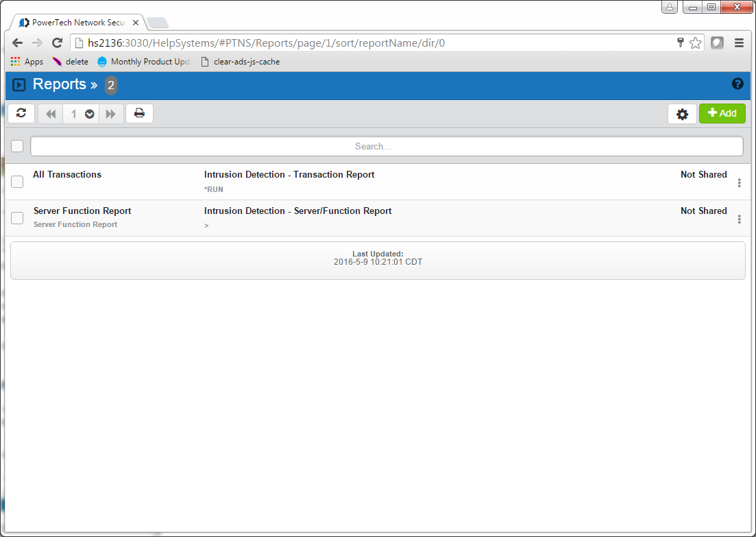Expand the page number dropdown
The image size is (756, 537).
coord(89,115)
